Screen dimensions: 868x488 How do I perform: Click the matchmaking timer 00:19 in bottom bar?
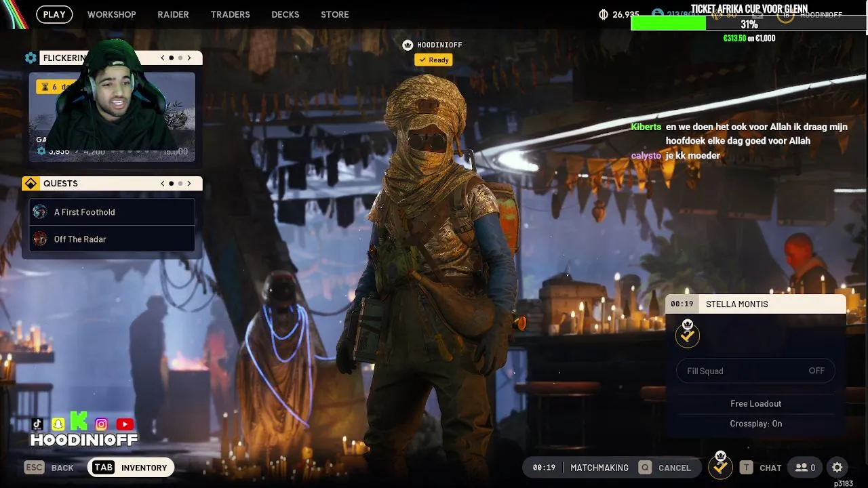[x=544, y=468]
